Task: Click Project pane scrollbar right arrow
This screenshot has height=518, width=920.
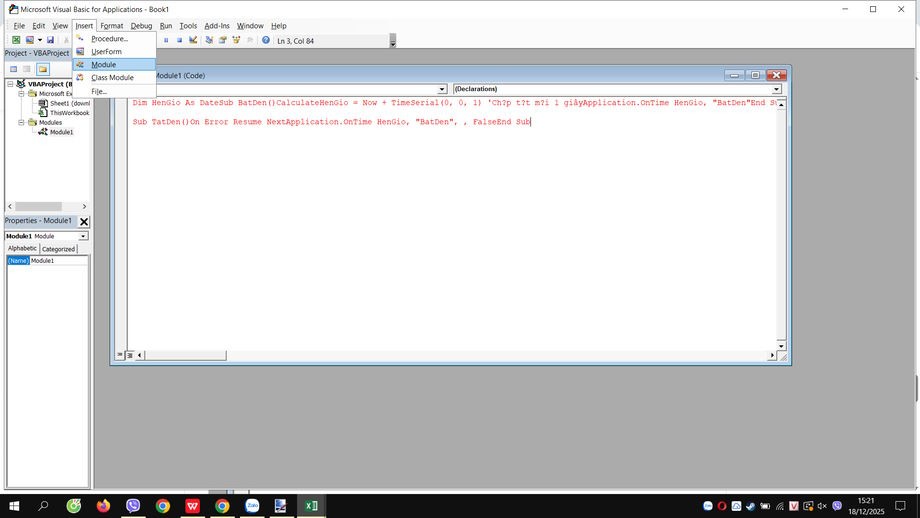Action: 84,206
